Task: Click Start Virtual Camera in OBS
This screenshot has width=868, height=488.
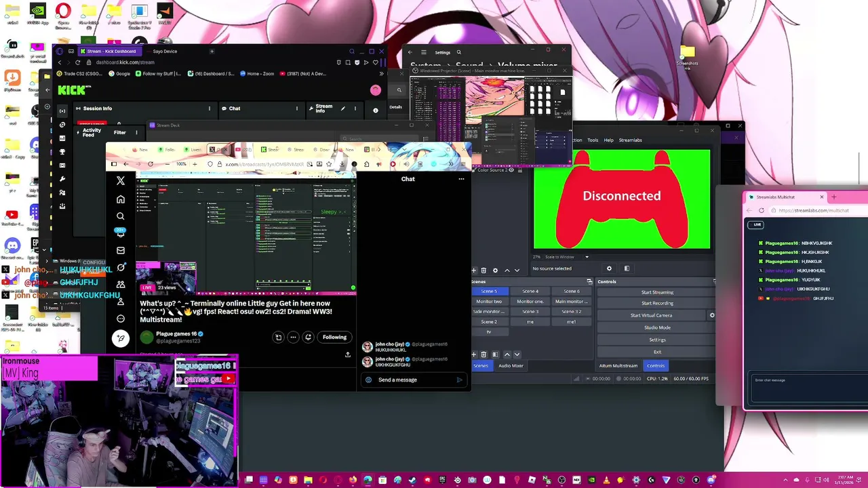Action: [x=651, y=315]
